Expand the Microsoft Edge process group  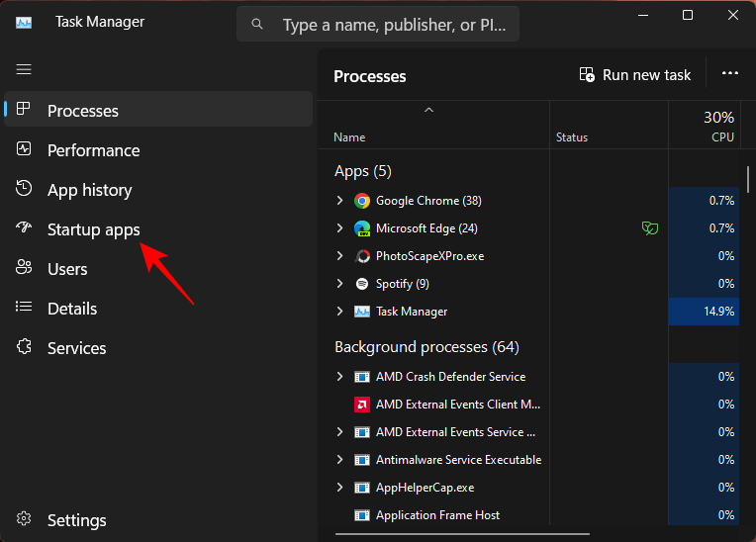click(x=340, y=228)
